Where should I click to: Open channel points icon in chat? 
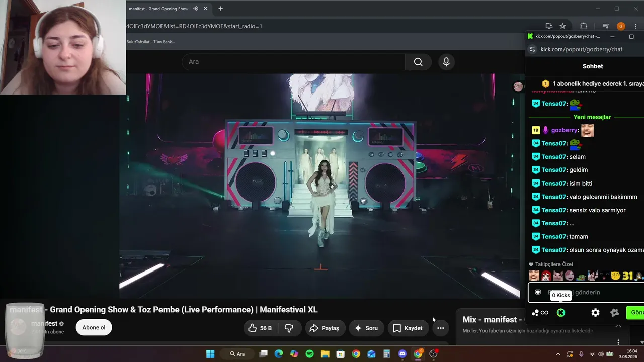540,313
